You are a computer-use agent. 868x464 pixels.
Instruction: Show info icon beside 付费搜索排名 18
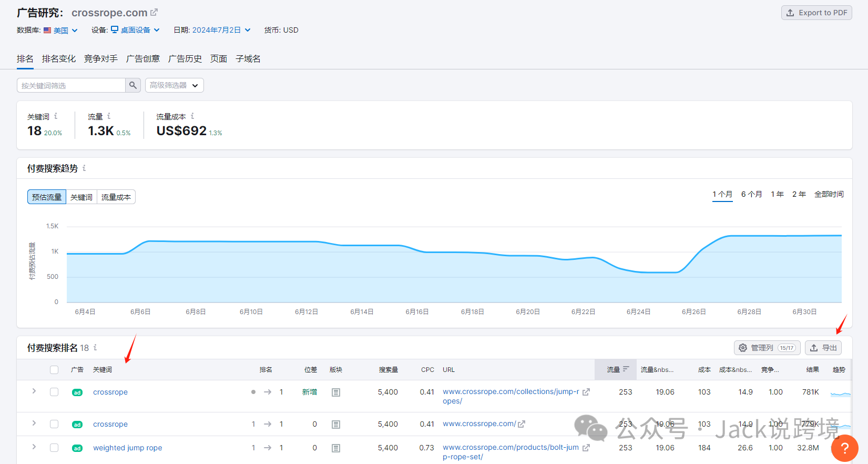pyautogui.click(x=95, y=348)
